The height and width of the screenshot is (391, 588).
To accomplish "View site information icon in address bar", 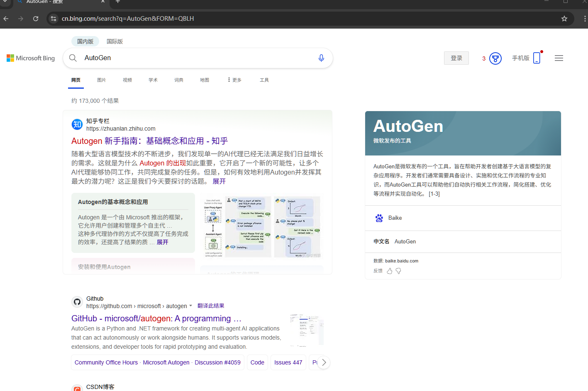I will tap(53, 19).
